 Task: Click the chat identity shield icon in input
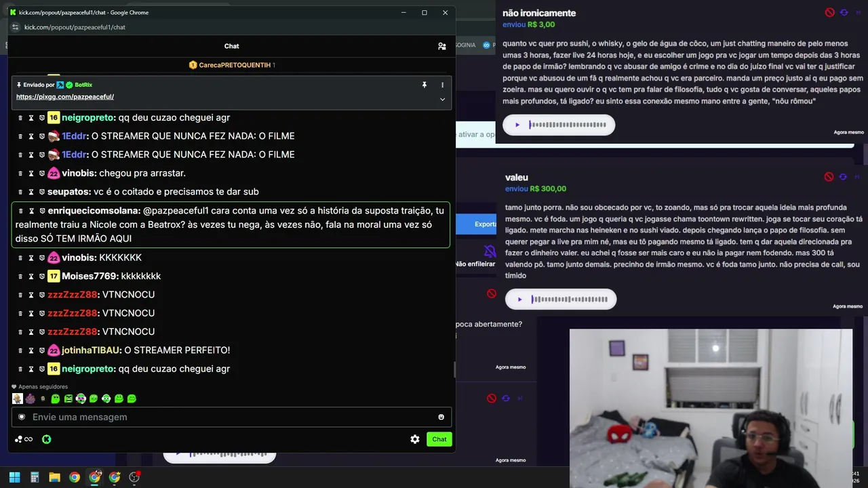22,417
